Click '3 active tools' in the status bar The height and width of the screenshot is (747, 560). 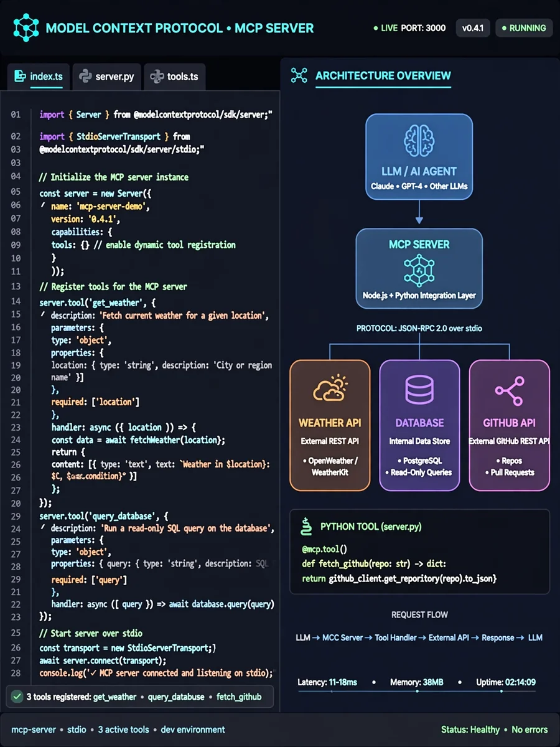(124, 730)
